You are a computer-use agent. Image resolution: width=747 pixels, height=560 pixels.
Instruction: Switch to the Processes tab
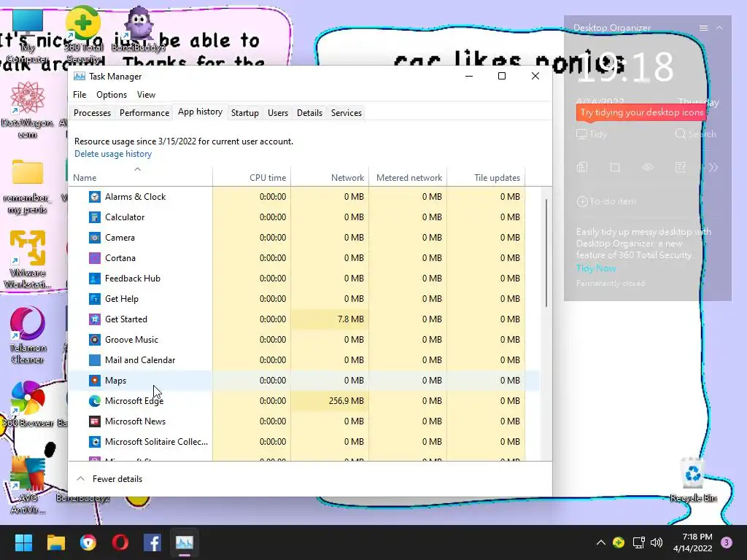coord(92,113)
